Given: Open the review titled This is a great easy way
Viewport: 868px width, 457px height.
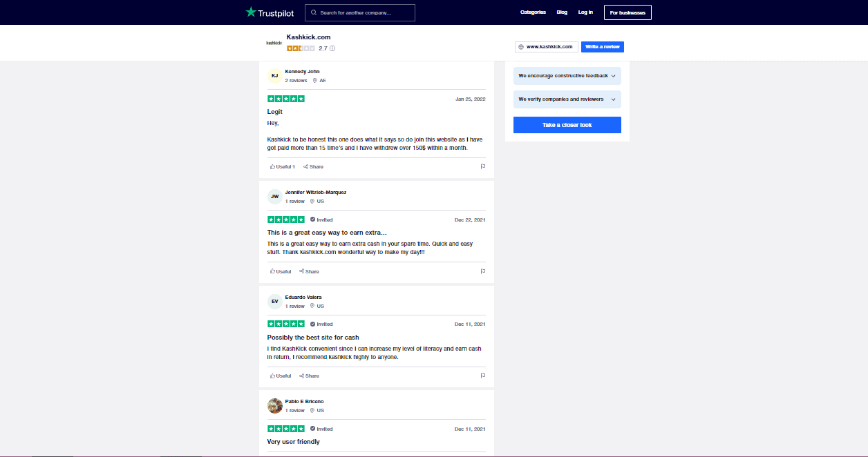Looking at the screenshot, I should pos(327,233).
